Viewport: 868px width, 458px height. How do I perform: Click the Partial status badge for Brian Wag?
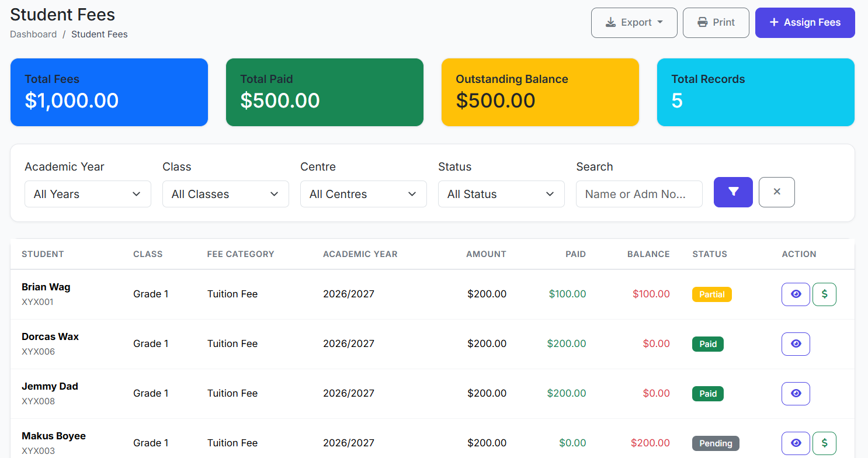coord(711,294)
